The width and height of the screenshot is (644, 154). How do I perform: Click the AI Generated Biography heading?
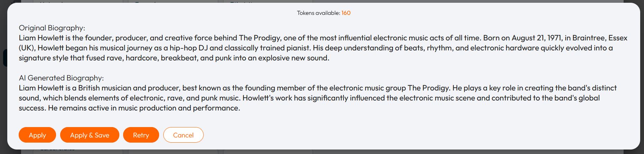61,78
